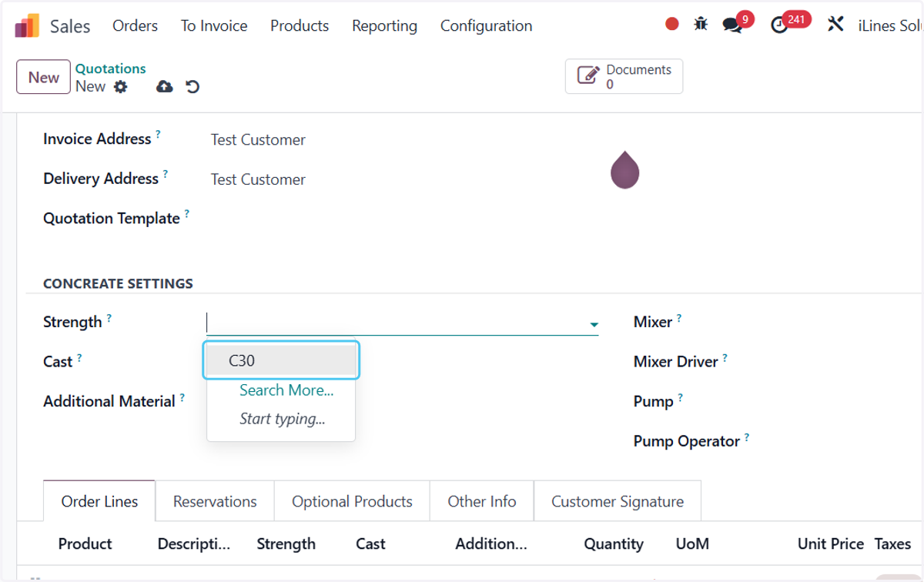Expand the Strength dropdown arrow

tap(594, 325)
